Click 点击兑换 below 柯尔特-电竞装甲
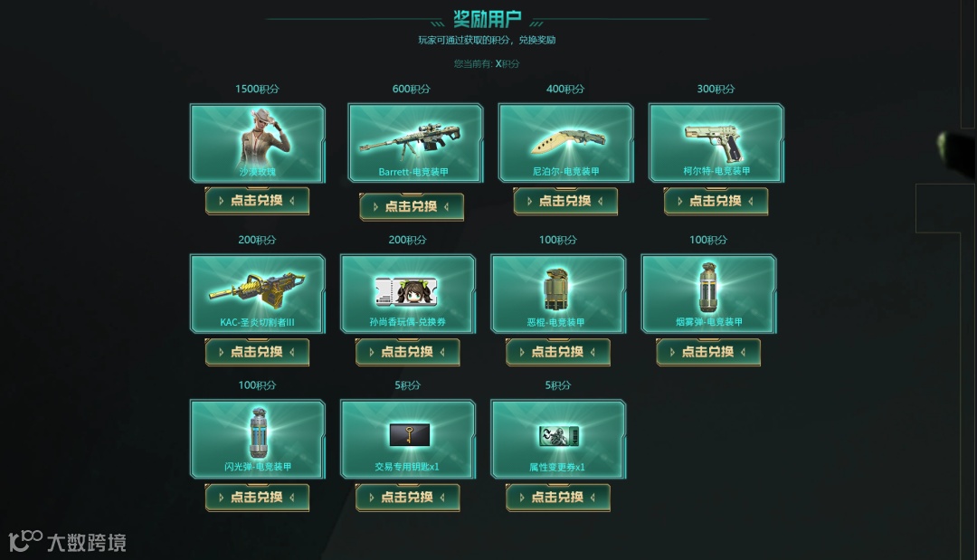Image resolution: width=977 pixels, height=560 pixels. pyautogui.click(x=716, y=201)
